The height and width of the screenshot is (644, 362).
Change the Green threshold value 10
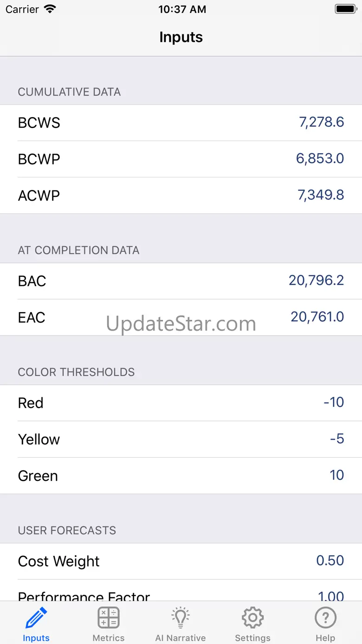tap(336, 475)
